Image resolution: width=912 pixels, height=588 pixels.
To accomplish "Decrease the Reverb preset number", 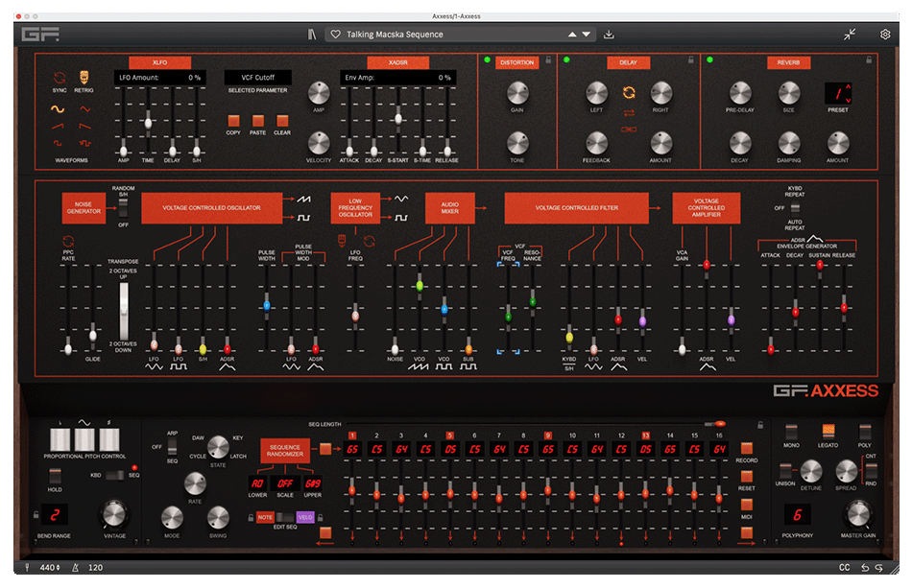I will [848, 100].
